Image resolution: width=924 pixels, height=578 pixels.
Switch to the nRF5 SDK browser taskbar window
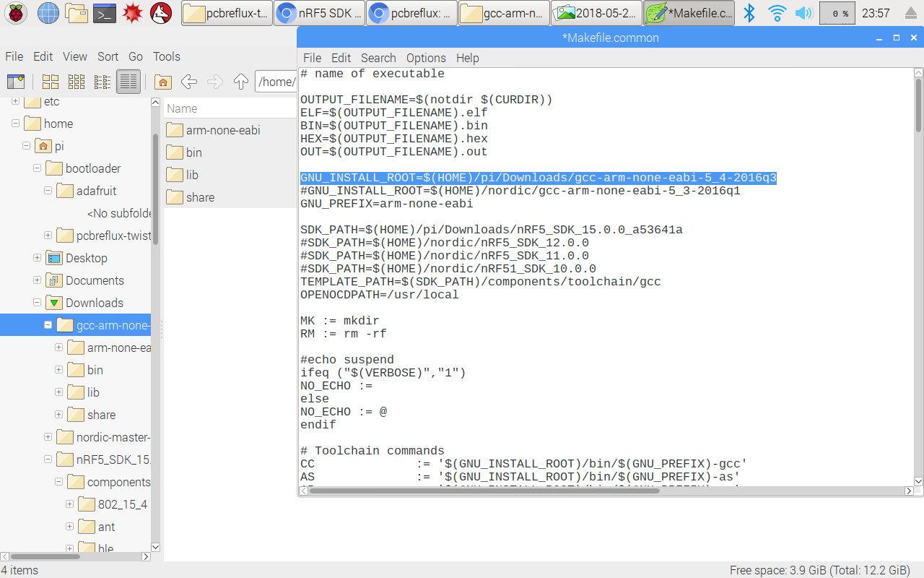pos(319,13)
